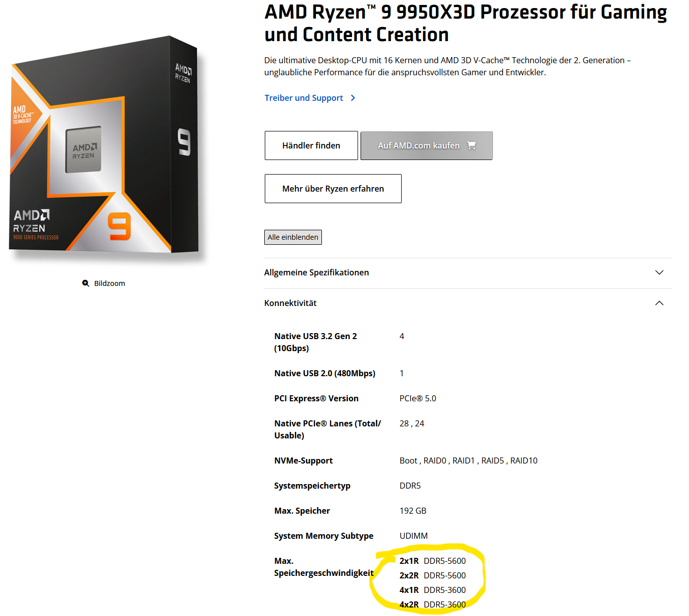Click the 2x1R DDR5-5600 entry
Screen dimensions: 689x616
tap(433, 561)
